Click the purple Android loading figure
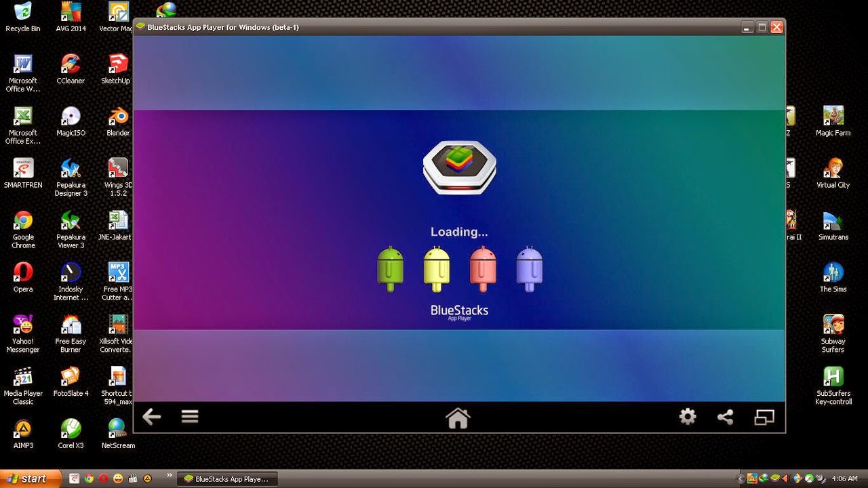Image resolution: width=868 pixels, height=488 pixels. (x=529, y=268)
